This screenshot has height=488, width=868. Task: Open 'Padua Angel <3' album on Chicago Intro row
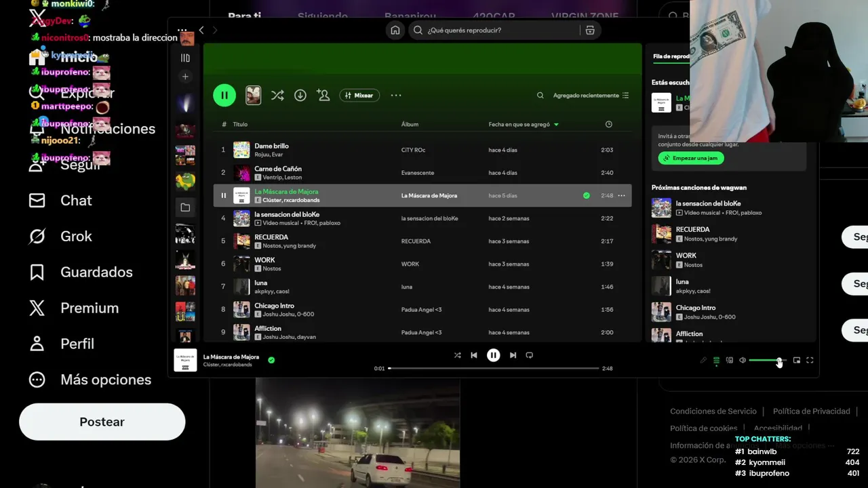pyautogui.click(x=421, y=310)
